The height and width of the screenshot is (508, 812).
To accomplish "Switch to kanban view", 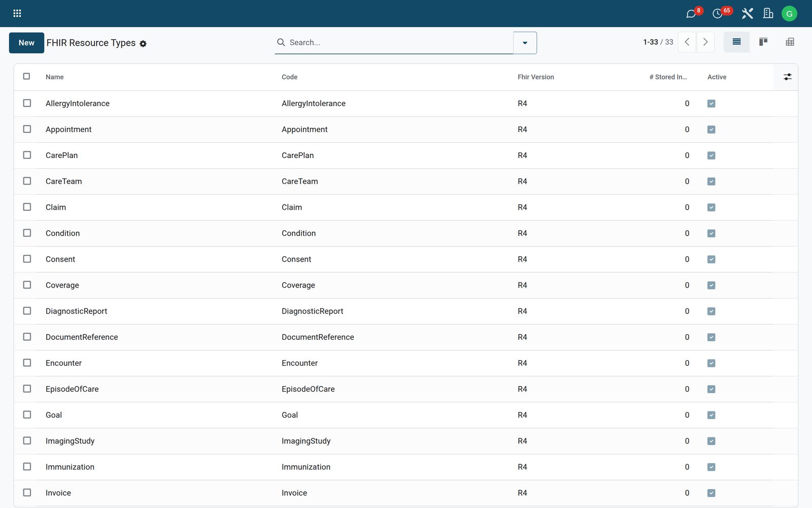I will [763, 42].
